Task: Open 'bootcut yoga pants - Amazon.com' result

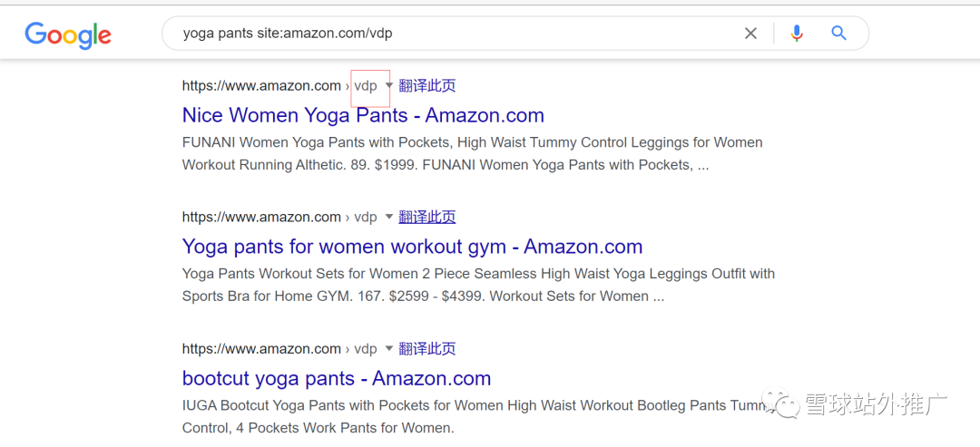Action: point(337,378)
